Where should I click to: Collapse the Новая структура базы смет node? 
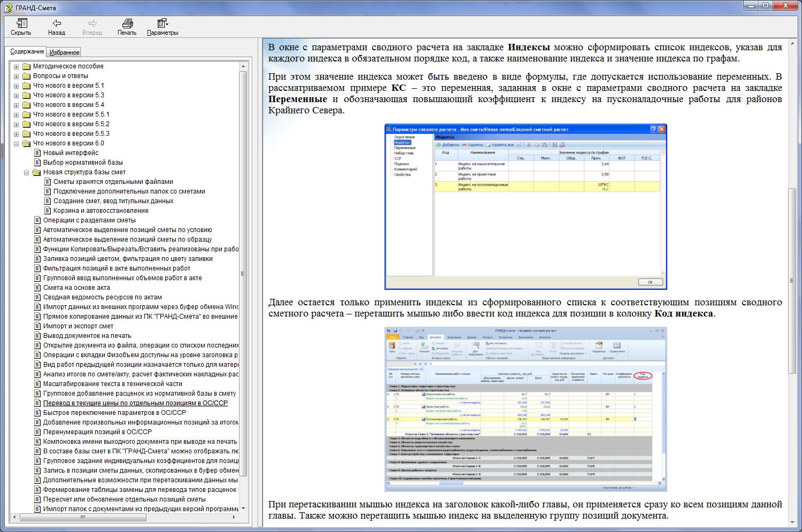[26, 172]
